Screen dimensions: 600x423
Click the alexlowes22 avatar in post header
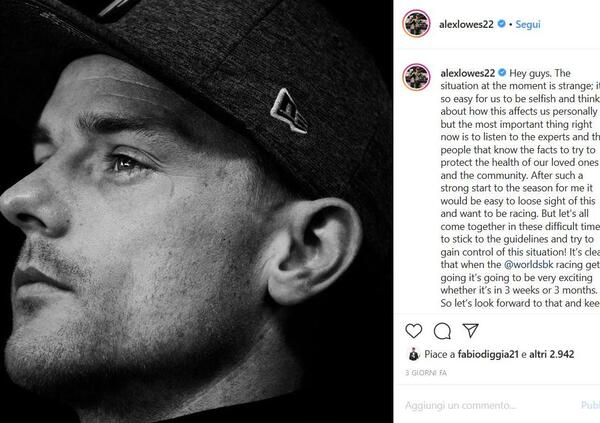coord(415,23)
